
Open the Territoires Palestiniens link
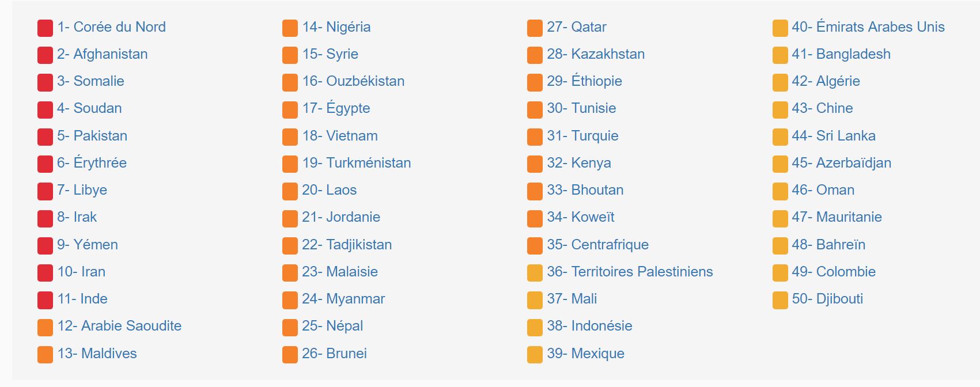pos(630,272)
